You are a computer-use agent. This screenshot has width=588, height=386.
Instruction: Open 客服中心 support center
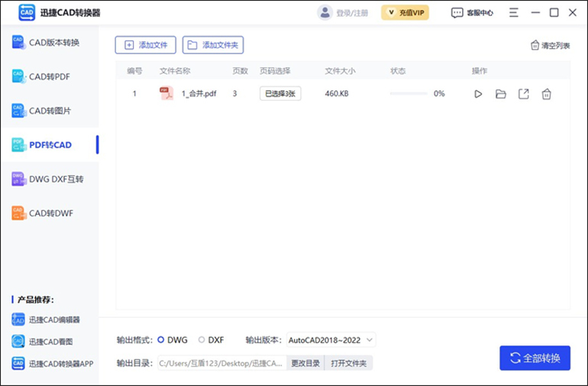[472, 13]
